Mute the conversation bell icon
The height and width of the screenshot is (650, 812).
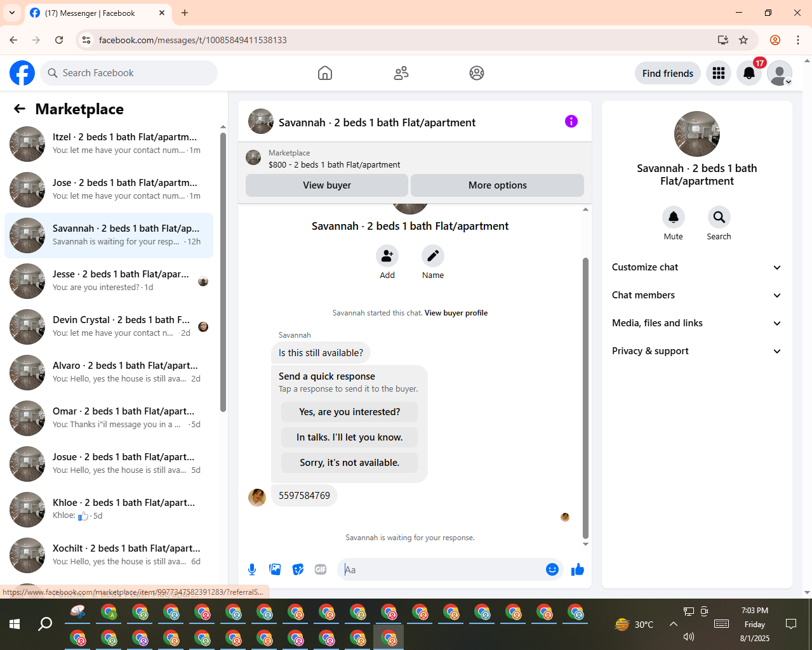[674, 217]
